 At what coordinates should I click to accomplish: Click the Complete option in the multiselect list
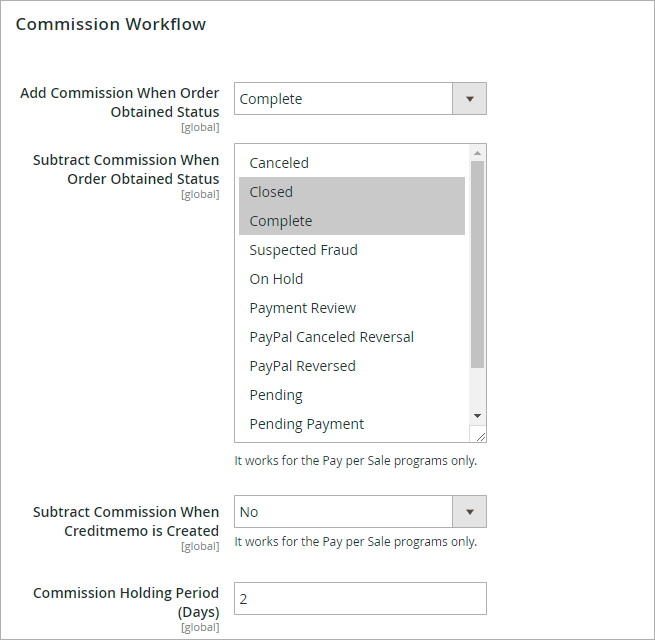[281, 221]
